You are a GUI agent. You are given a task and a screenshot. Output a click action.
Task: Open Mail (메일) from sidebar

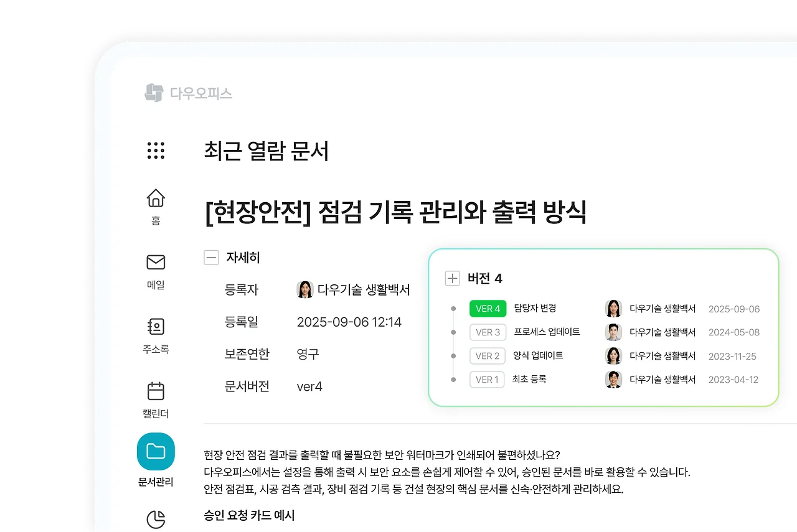pos(156,263)
